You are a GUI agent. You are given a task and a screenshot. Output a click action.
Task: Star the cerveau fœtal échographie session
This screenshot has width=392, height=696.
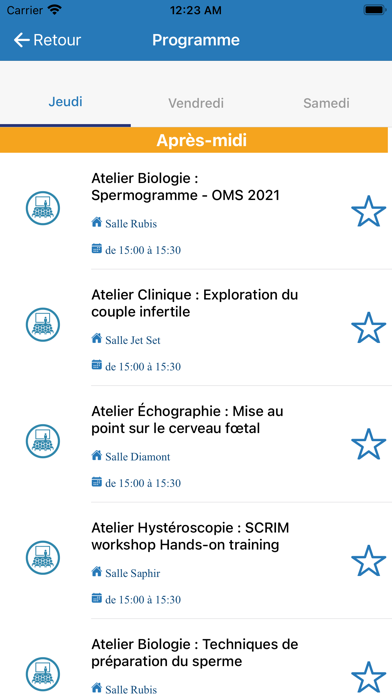click(x=368, y=444)
